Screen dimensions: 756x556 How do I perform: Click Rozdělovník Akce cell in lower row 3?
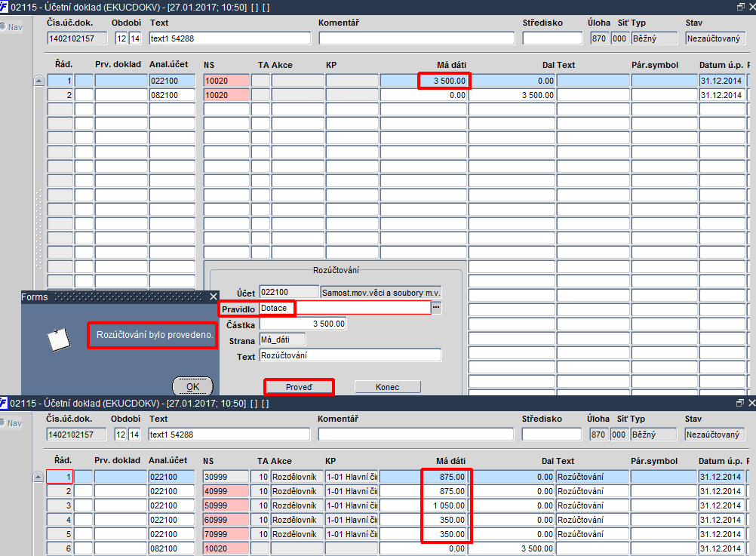pyautogui.click(x=297, y=505)
